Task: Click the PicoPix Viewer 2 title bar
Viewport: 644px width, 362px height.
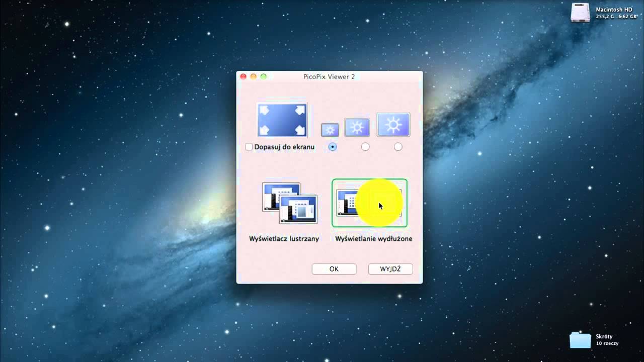Action: pyautogui.click(x=330, y=76)
